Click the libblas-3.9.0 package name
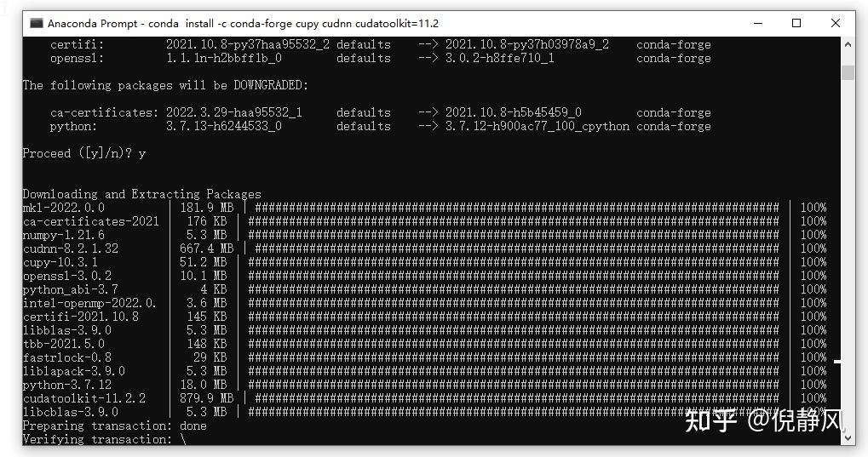The height and width of the screenshot is (457, 868). pyautogui.click(x=67, y=330)
